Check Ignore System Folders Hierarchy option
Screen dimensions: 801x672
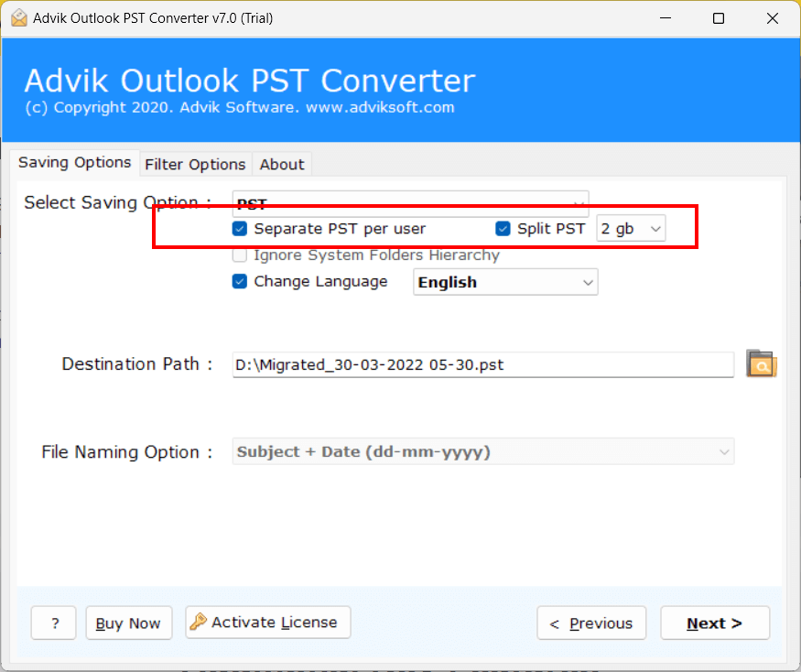(x=240, y=255)
